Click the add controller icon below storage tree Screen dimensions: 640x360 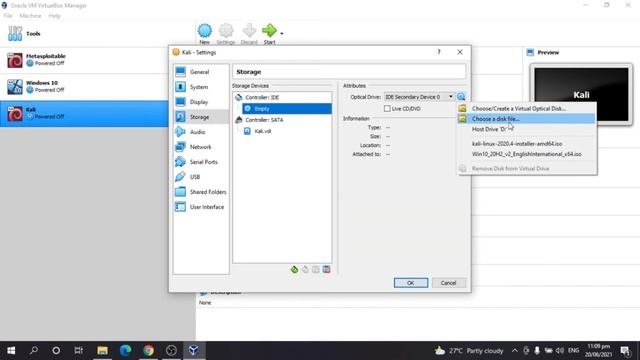(294, 269)
